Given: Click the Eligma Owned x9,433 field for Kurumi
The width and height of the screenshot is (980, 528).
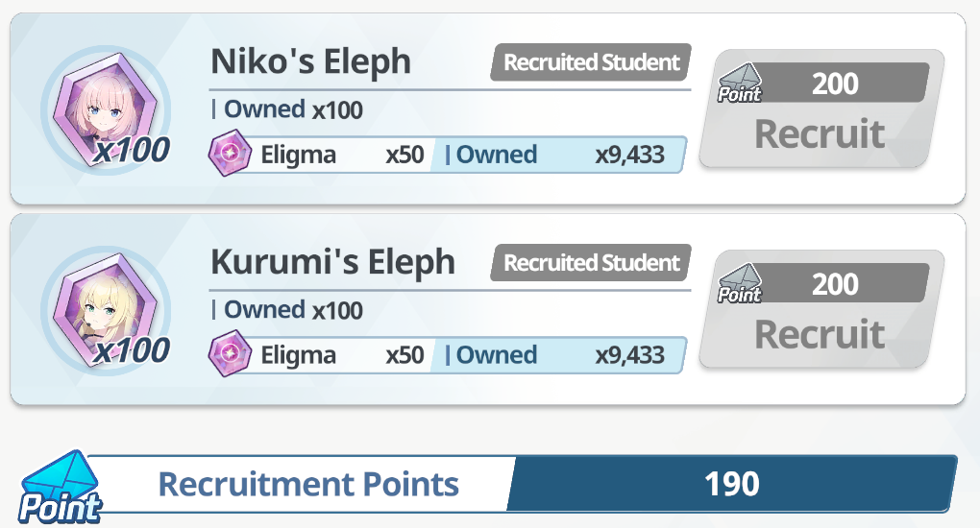Looking at the screenshot, I should (x=558, y=355).
